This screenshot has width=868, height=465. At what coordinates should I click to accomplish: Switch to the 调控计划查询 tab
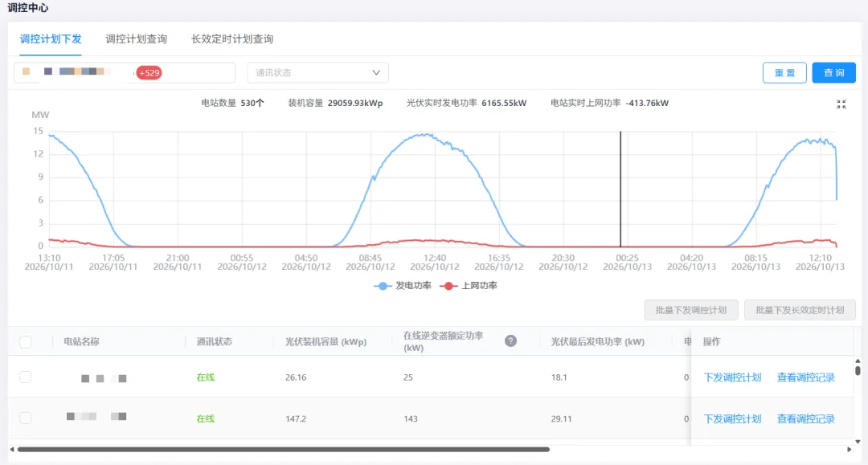[x=136, y=39]
